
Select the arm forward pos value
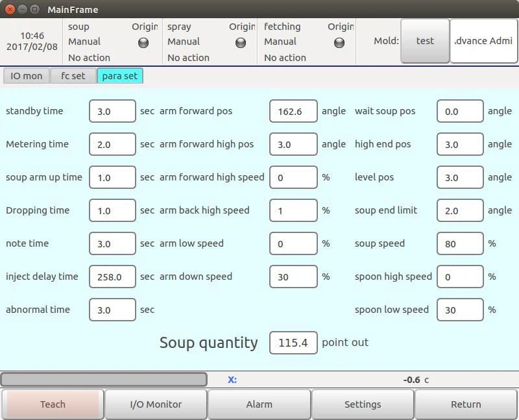293,112
